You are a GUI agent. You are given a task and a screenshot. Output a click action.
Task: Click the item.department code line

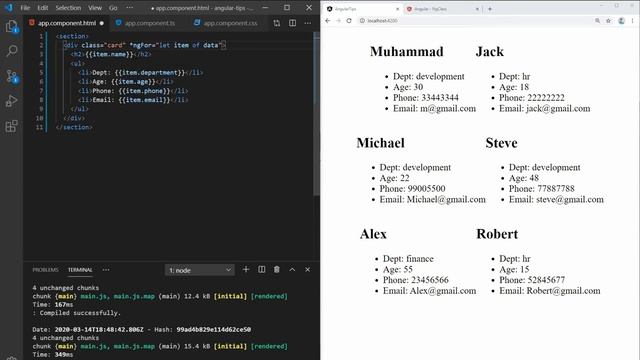click(140, 73)
